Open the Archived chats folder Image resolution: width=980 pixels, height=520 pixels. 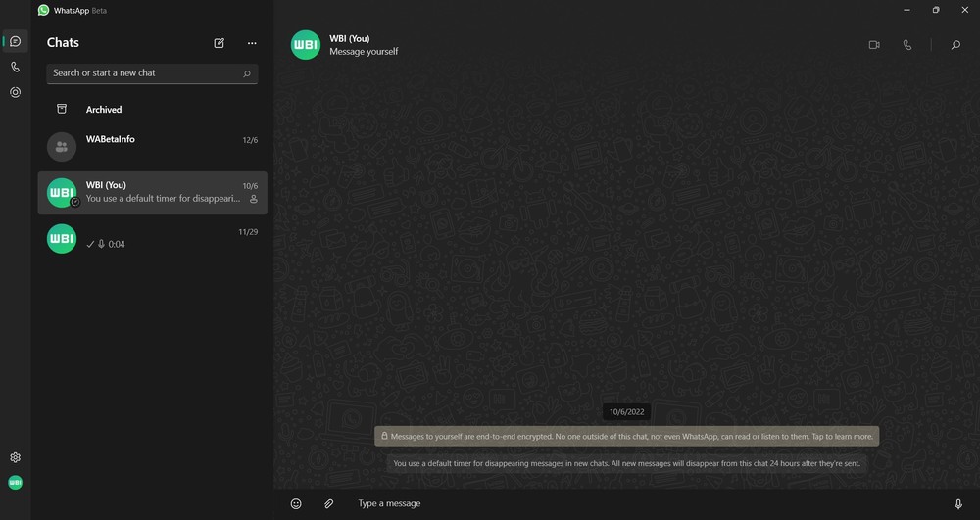103,110
